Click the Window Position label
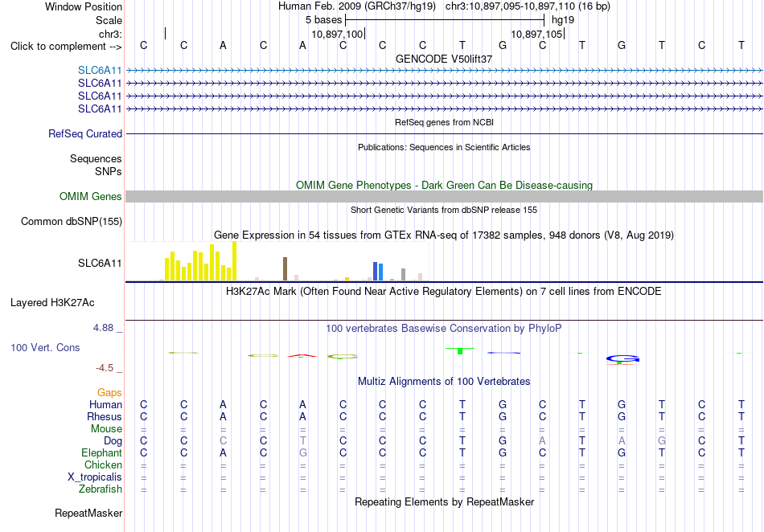The image size is (764, 532). (84, 7)
